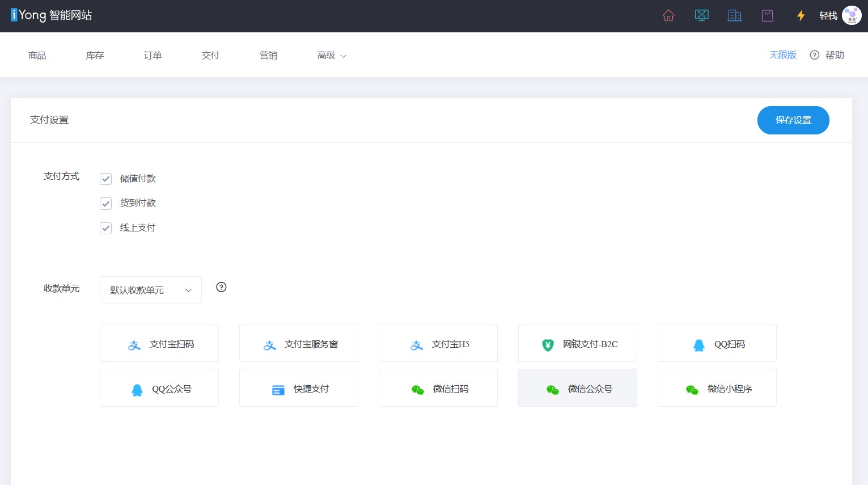
Task: Expand the 高级 menu
Action: 332,55
